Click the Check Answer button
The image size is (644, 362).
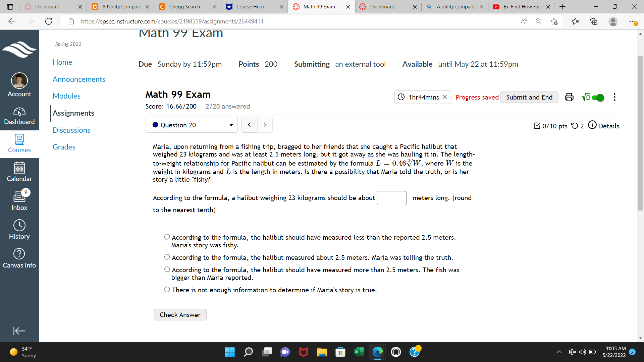pos(180,314)
